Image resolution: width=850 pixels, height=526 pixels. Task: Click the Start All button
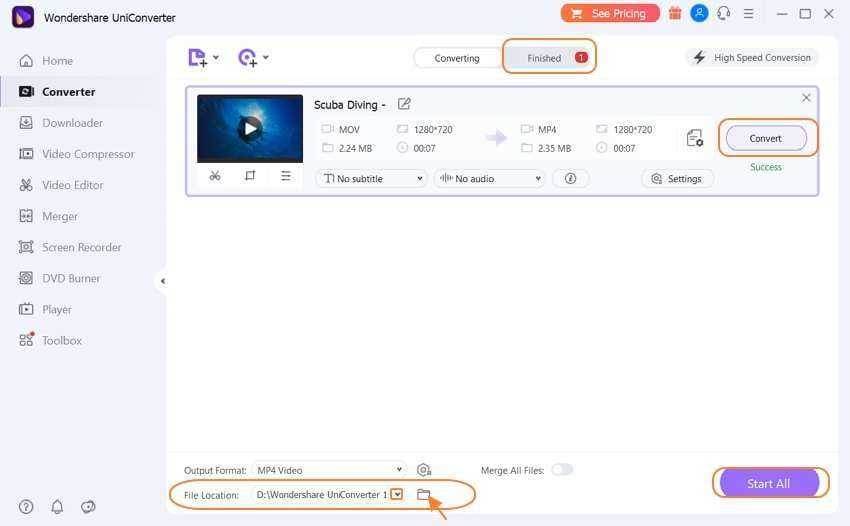769,483
